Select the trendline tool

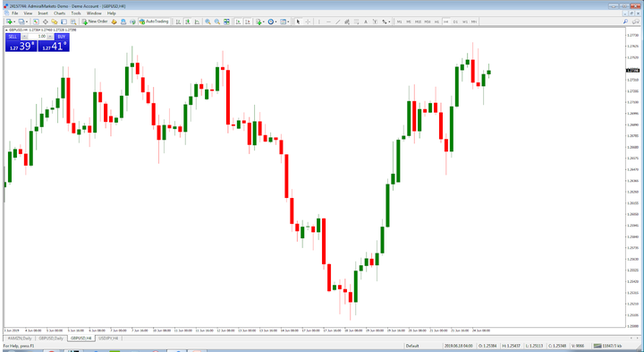click(x=338, y=21)
